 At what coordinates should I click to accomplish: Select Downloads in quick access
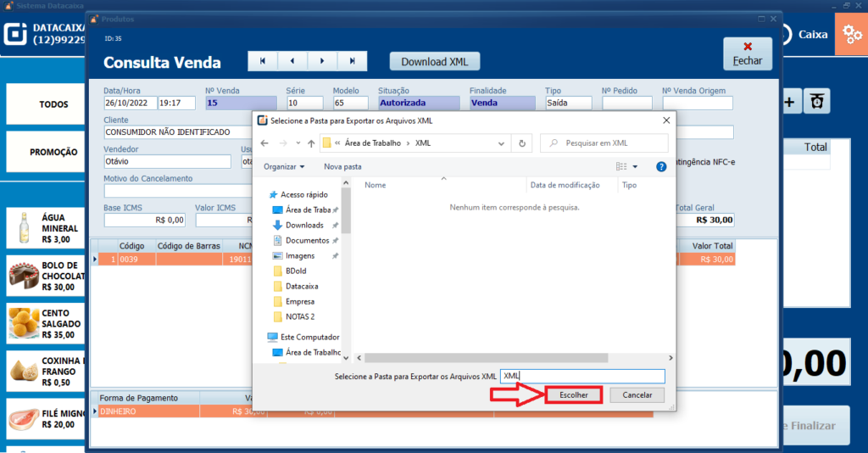[x=303, y=225]
